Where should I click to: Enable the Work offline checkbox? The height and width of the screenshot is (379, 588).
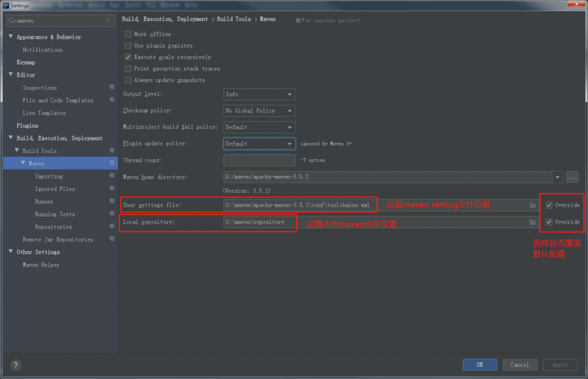click(128, 34)
